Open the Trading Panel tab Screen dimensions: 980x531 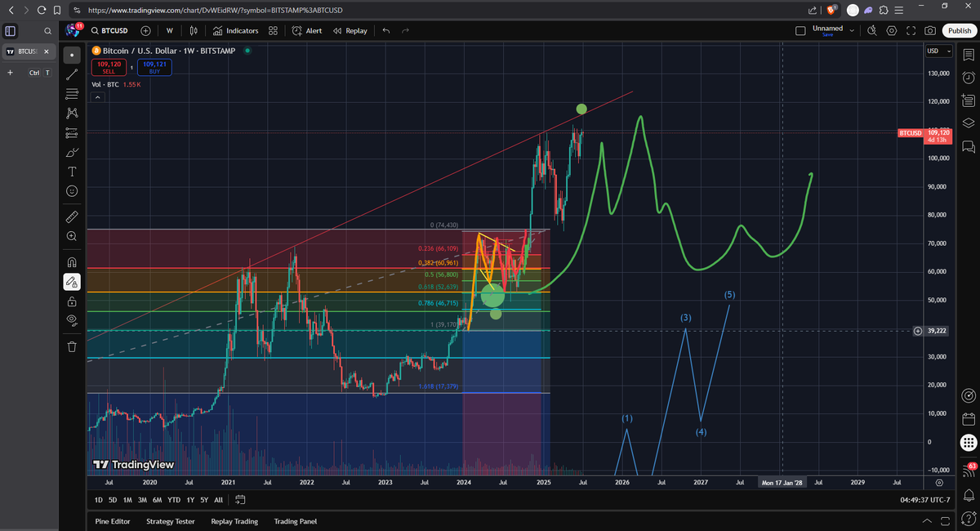(x=296, y=521)
